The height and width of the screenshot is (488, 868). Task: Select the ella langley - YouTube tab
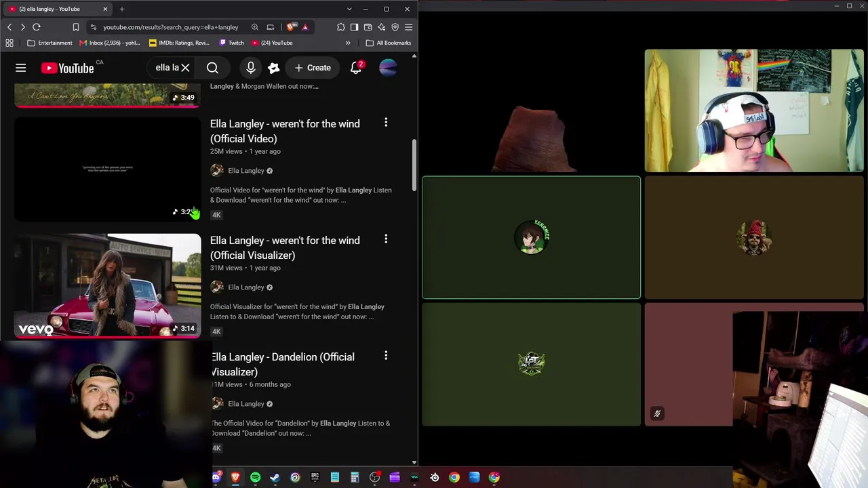click(58, 9)
